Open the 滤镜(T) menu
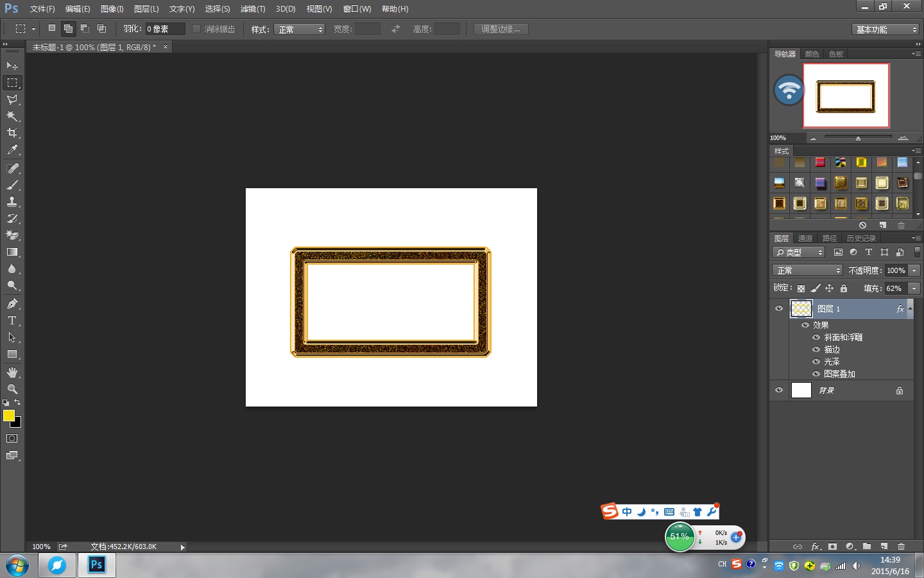Screen dimensions: 924x578 [252, 9]
